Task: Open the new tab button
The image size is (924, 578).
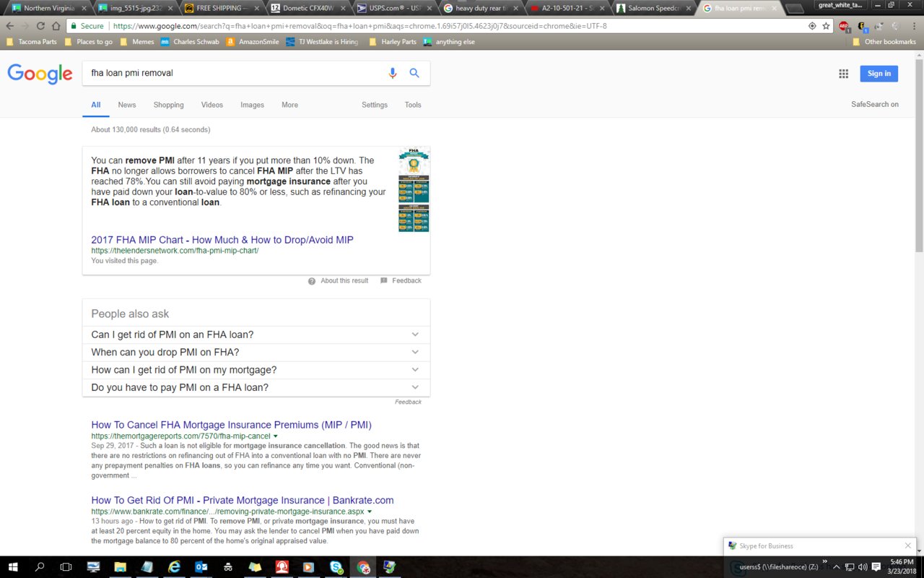Action: (794, 9)
